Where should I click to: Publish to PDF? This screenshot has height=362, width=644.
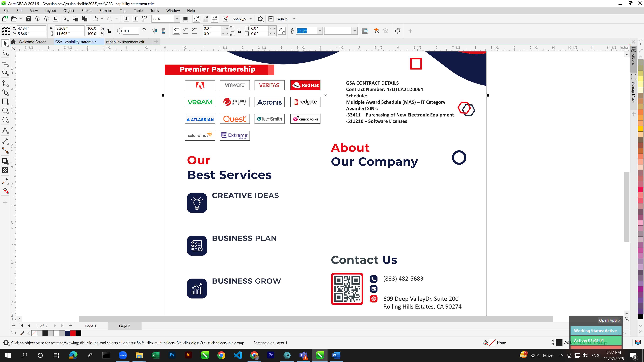tap(144, 19)
